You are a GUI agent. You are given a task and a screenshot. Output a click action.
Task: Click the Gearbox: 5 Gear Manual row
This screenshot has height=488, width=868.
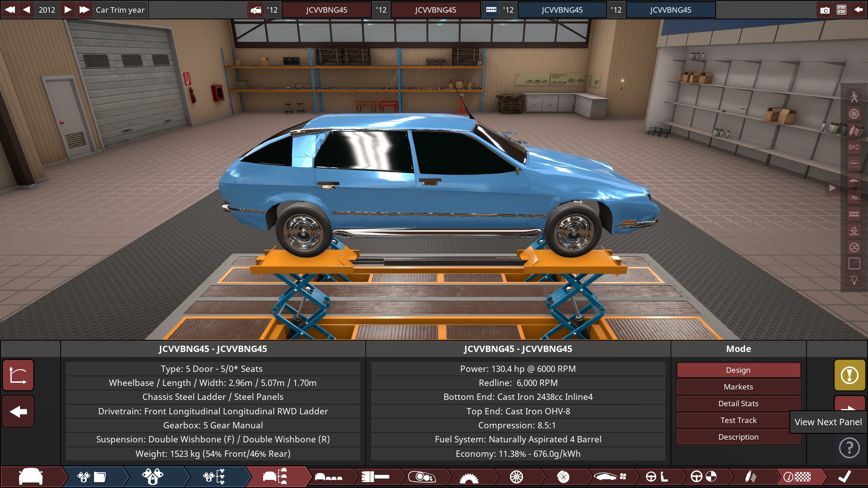pos(213,425)
